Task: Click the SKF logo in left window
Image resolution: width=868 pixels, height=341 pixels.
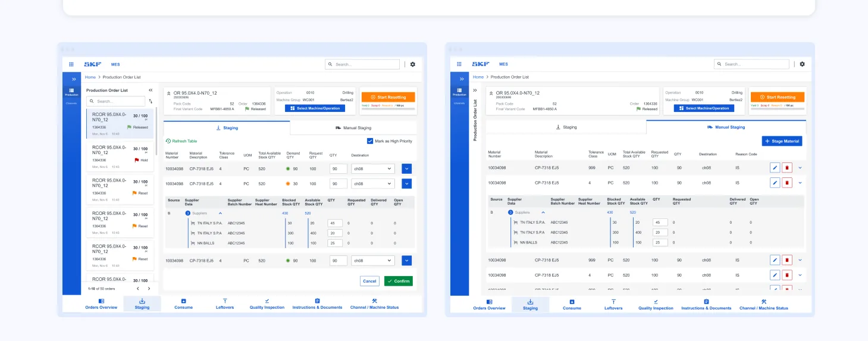Action: tap(92, 64)
